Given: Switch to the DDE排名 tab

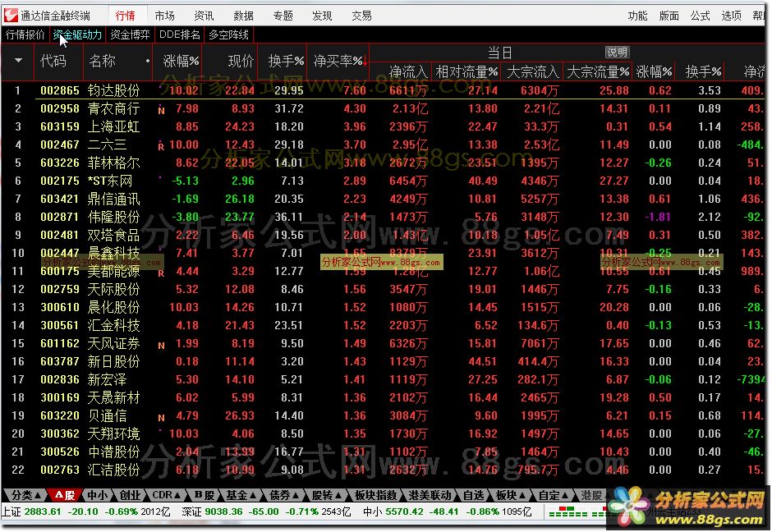Looking at the screenshot, I should 180,34.
